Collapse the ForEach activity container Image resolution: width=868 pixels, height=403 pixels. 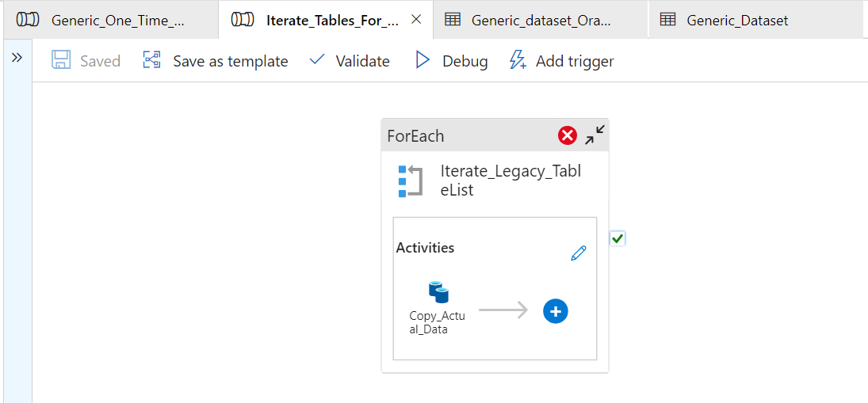(595, 135)
